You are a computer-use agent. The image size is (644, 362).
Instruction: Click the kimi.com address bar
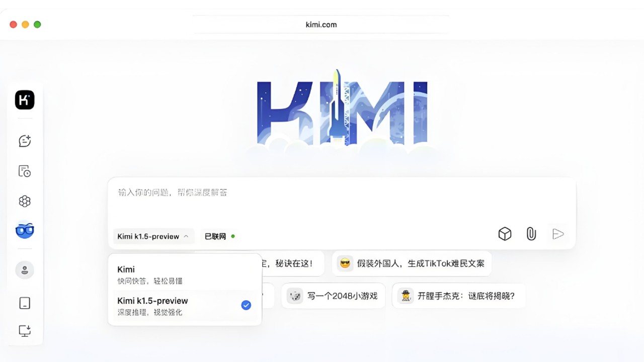[321, 25]
